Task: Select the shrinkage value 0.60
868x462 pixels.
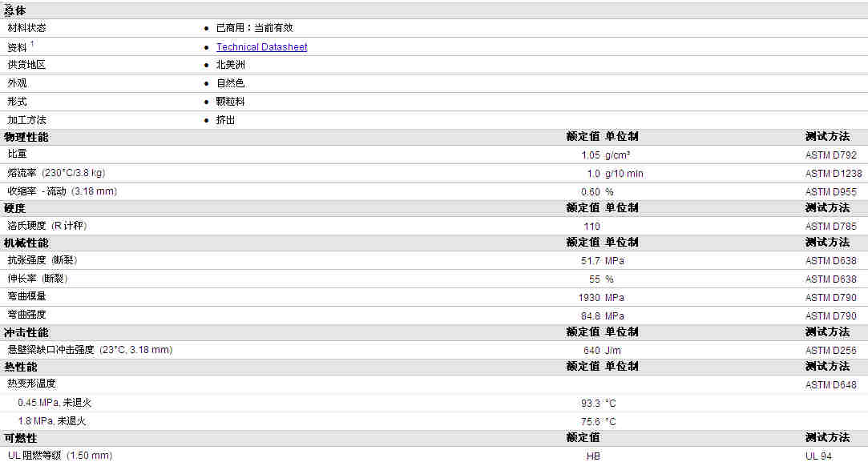Action: 591,192
